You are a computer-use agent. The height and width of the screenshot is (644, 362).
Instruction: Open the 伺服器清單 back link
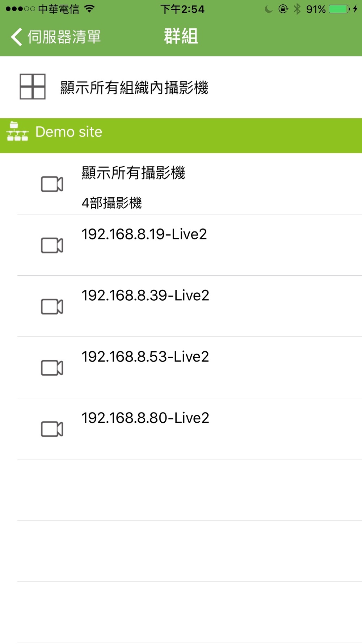coord(56,37)
